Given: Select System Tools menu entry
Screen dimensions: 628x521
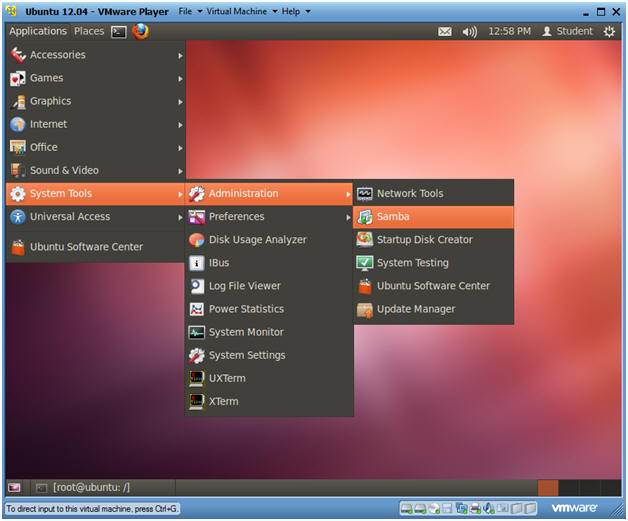Looking at the screenshot, I should coord(95,194).
